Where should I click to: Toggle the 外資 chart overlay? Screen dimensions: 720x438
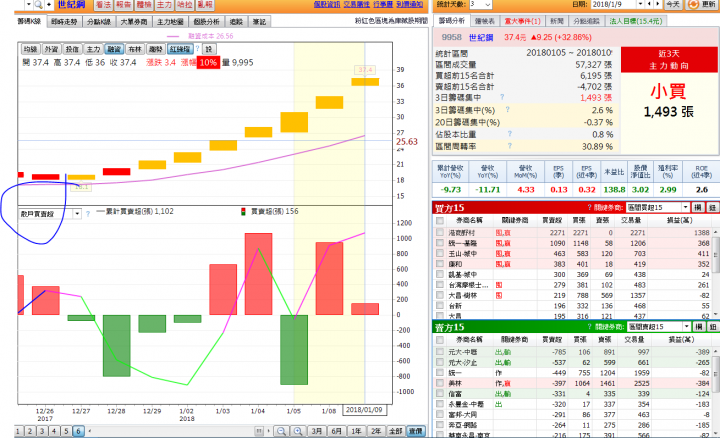coord(51,49)
